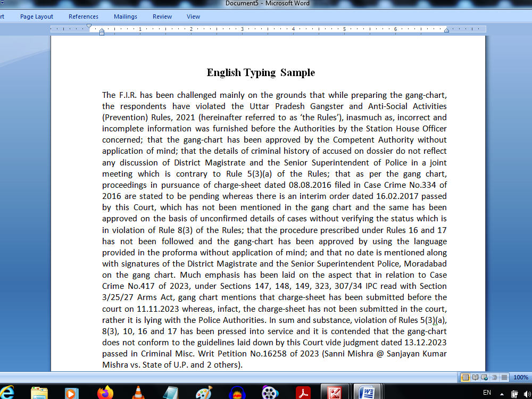Image resolution: width=532 pixels, height=399 pixels.
Task: Click 'Uttar Pradesh' in the second line
Action: [277, 106]
